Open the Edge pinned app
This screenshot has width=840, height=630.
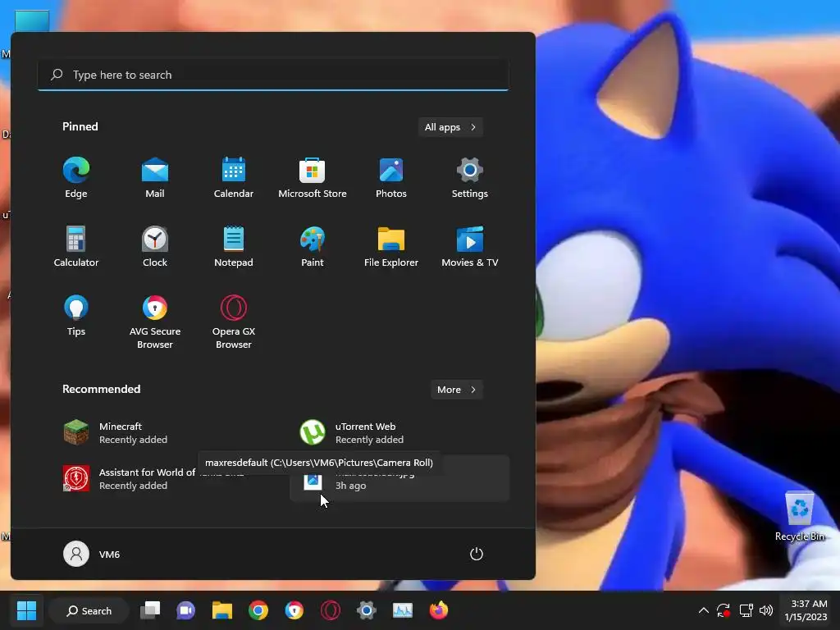[x=76, y=178]
